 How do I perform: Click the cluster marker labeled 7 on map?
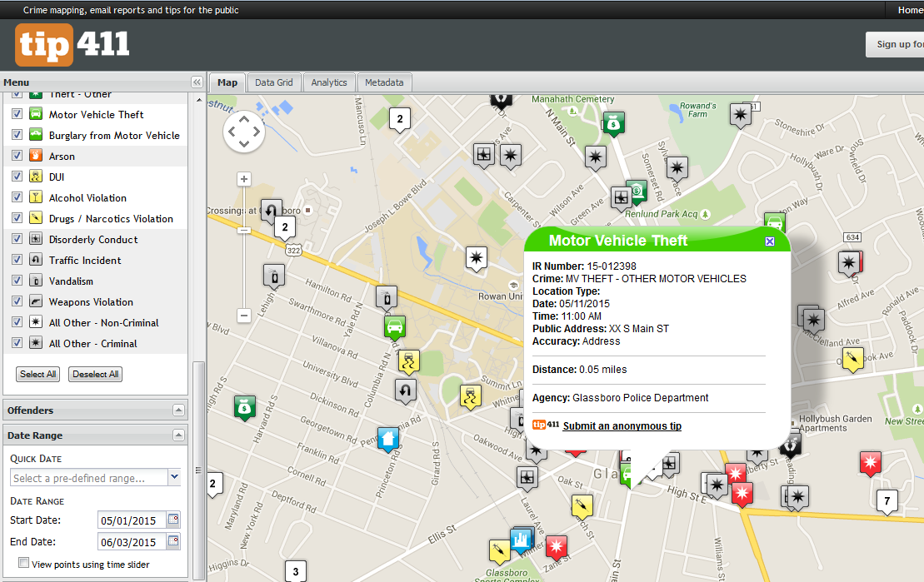(x=887, y=501)
